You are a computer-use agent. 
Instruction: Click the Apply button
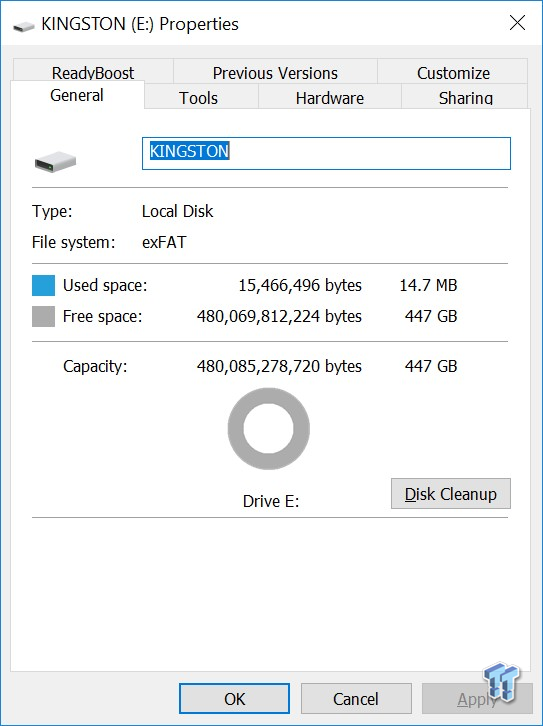(x=477, y=699)
